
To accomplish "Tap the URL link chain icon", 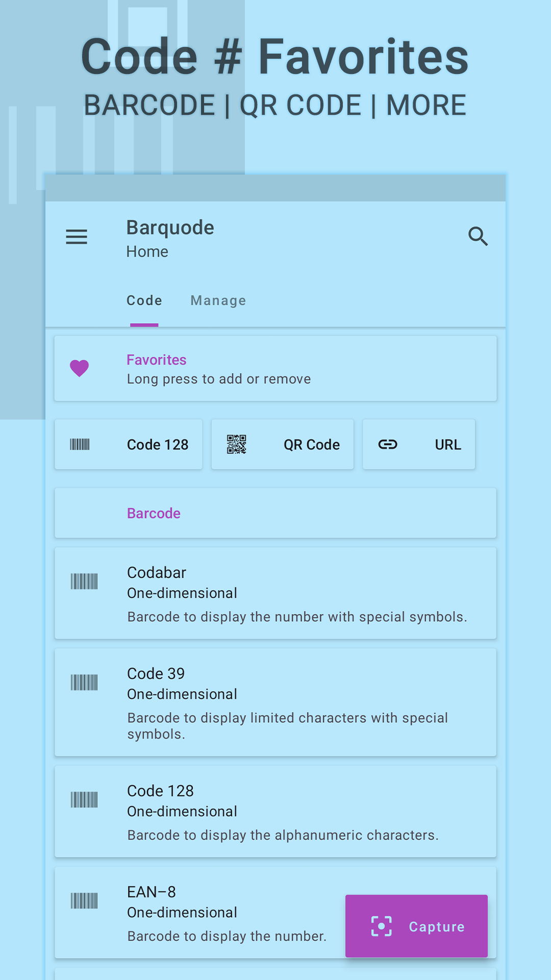I will coord(388,445).
